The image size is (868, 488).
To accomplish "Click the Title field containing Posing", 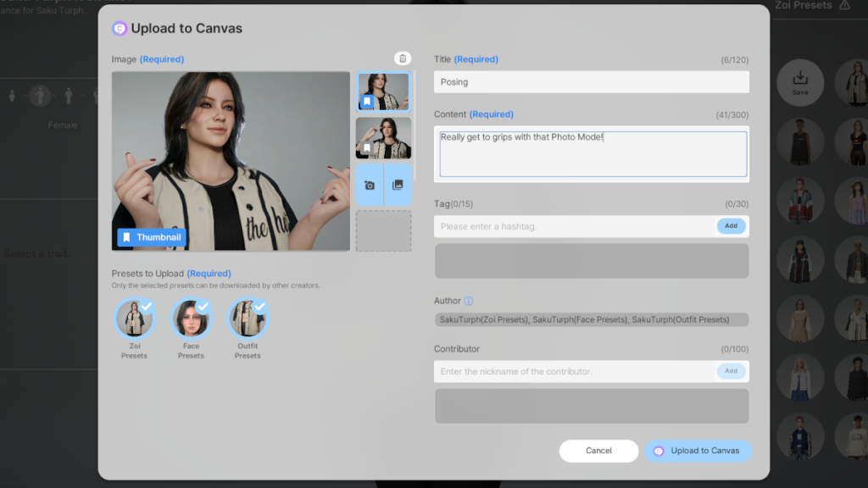I will click(x=592, y=82).
